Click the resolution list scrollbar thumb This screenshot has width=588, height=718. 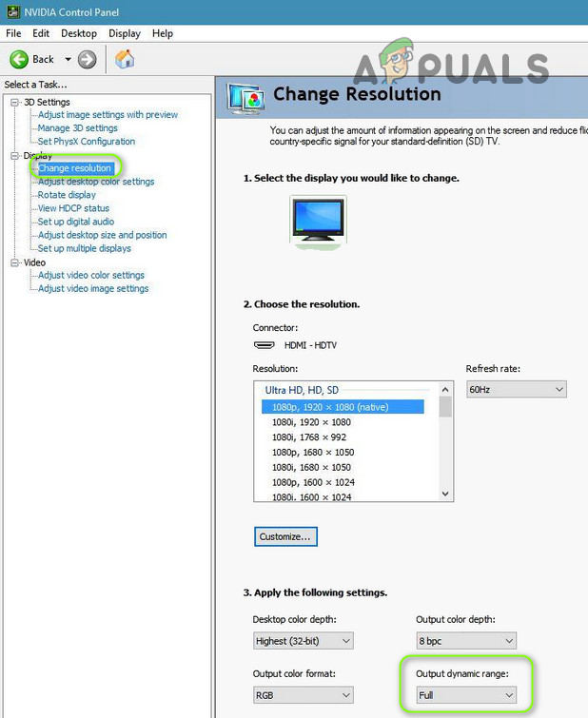coord(445,407)
